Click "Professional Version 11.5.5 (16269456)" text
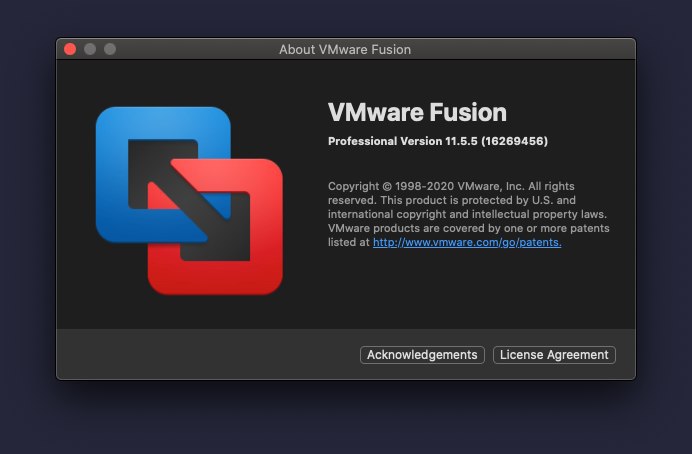This screenshot has width=692, height=454. coord(438,141)
